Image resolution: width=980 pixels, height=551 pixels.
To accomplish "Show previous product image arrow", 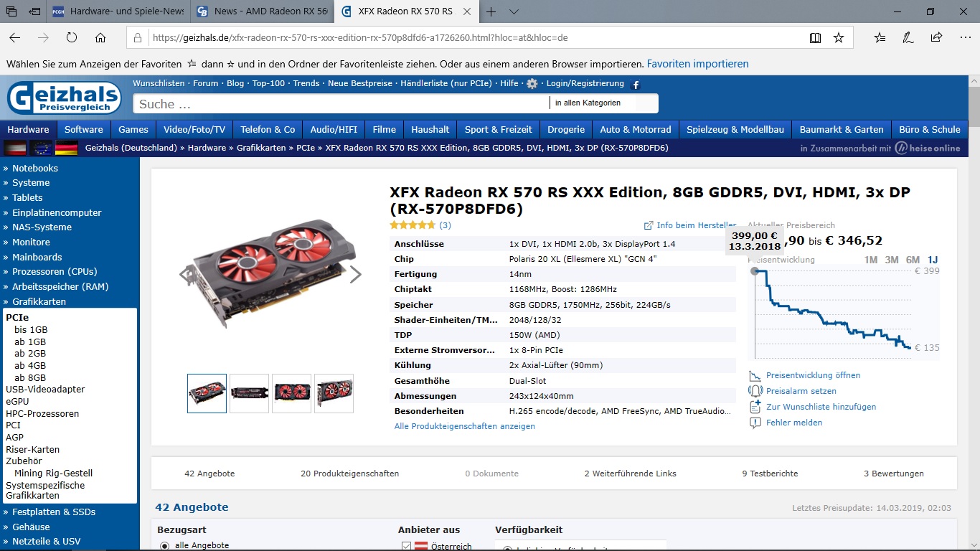I will (x=186, y=274).
